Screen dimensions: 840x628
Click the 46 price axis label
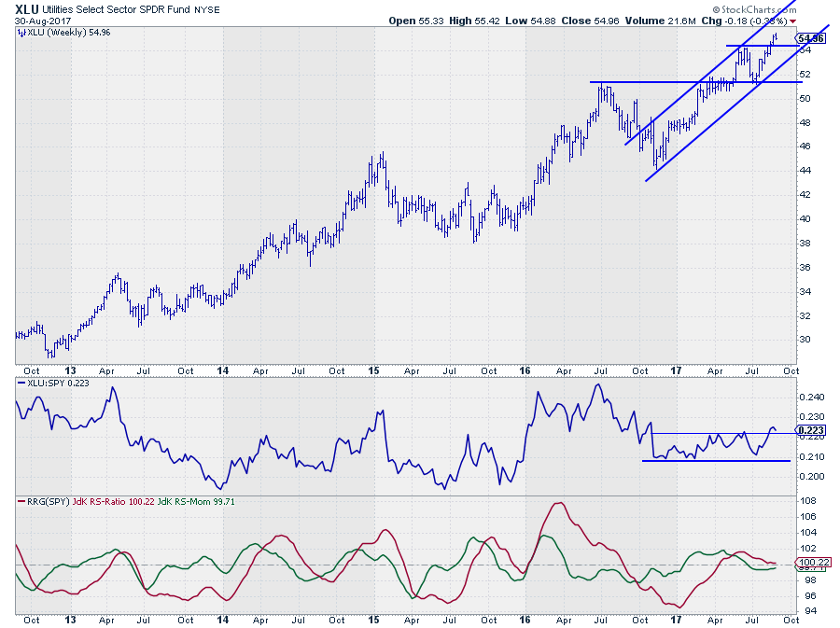pos(805,147)
